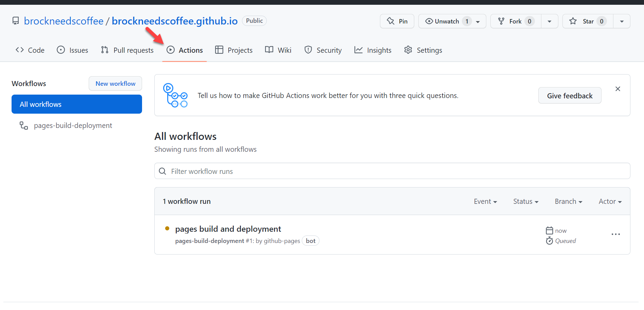Click the fork icon in Fork button

click(x=501, y=21)
